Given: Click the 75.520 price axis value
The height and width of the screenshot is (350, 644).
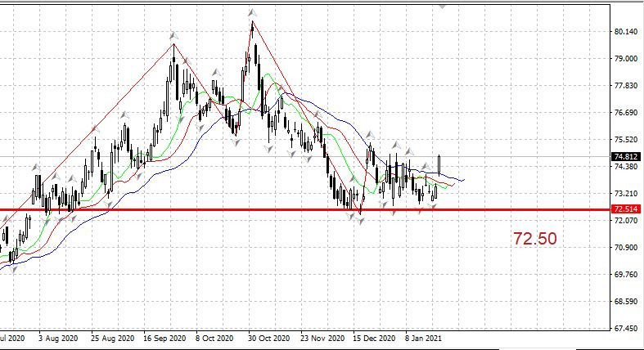Looking at the screenshot, I should [x=626, y=140].
